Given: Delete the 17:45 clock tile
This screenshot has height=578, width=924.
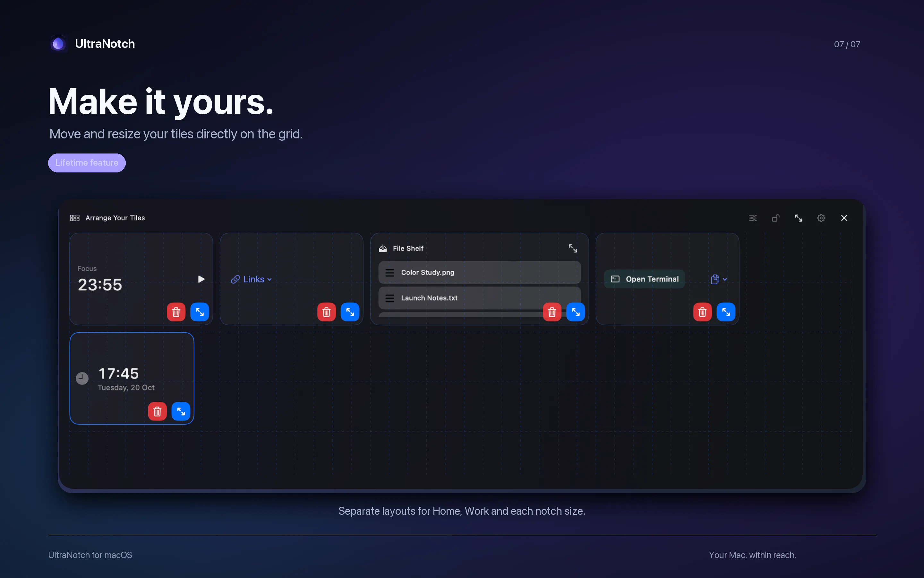Looking at the screenshot, I should tap(157, 411).
